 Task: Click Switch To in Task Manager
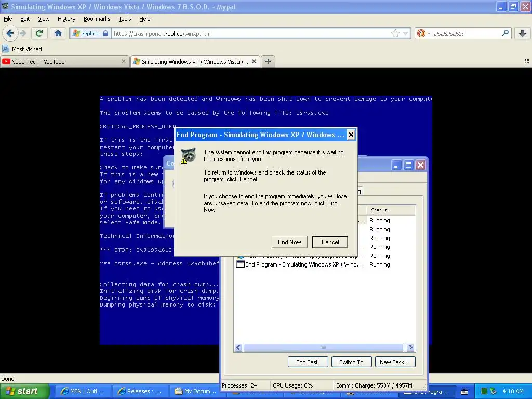pyautogui.click(x=352, y=362)
